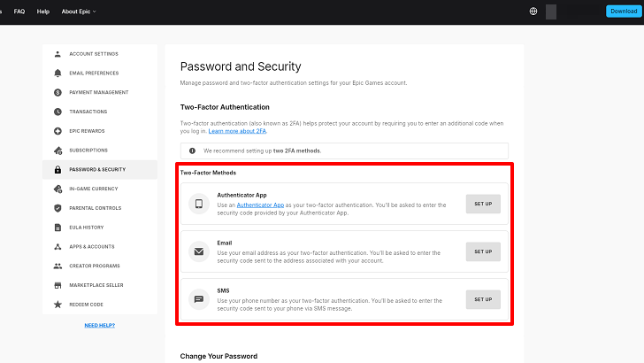Set up Authenticator App two-factor
This screenshot has height=363, width=644.
coord(483,204)
